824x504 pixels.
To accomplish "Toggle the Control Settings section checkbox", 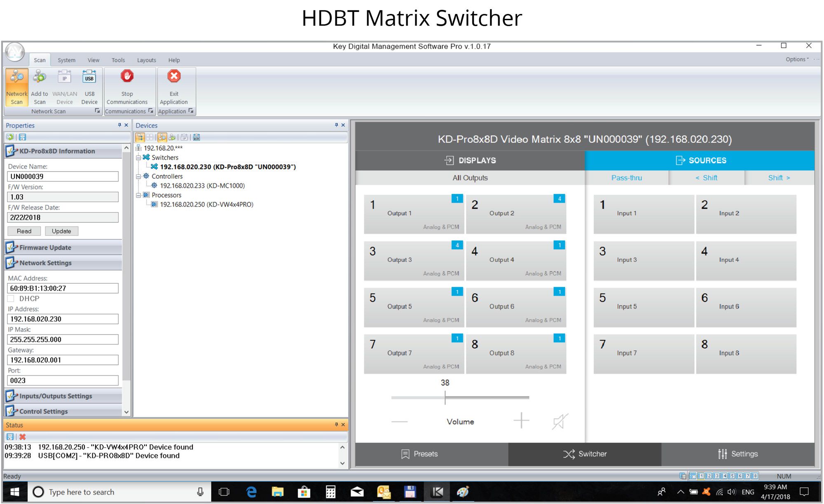I will 11,411.
